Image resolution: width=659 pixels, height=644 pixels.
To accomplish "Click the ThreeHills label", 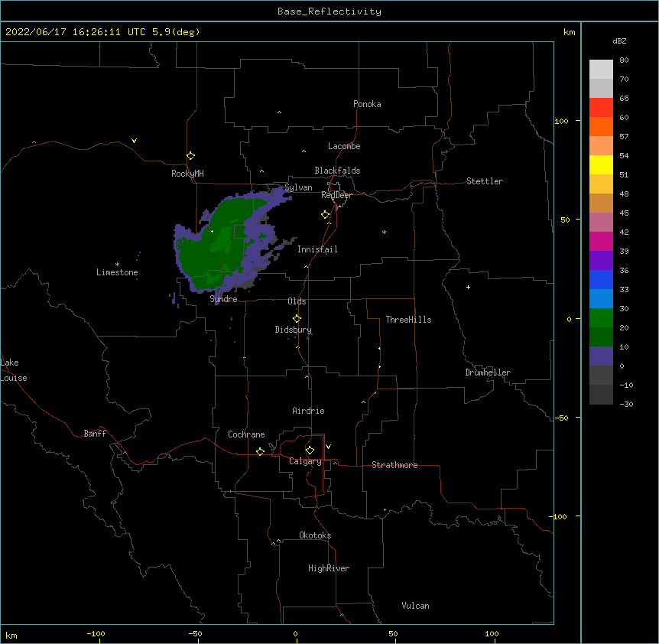I will pyautogui.click(x=408, y=320).
